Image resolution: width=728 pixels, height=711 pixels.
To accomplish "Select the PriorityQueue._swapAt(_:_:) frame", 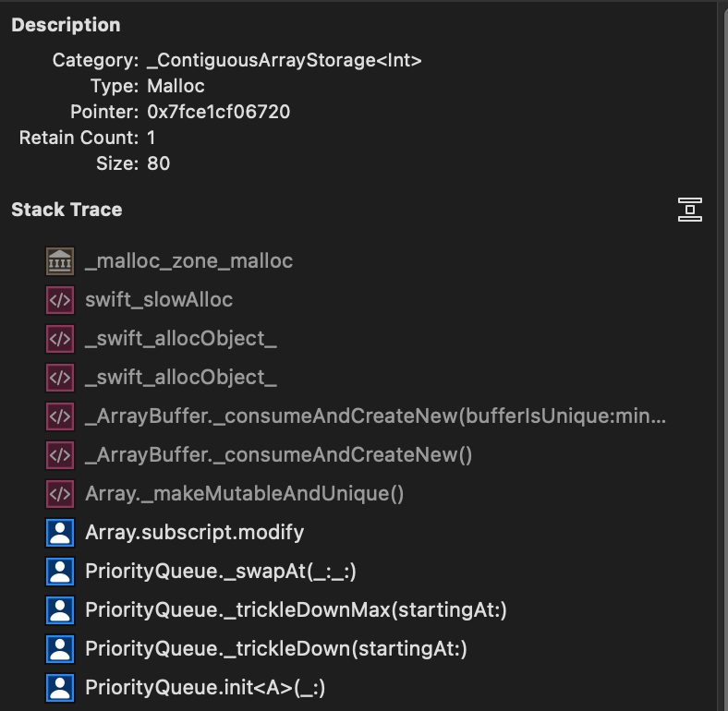I will [x=221, y=571].
